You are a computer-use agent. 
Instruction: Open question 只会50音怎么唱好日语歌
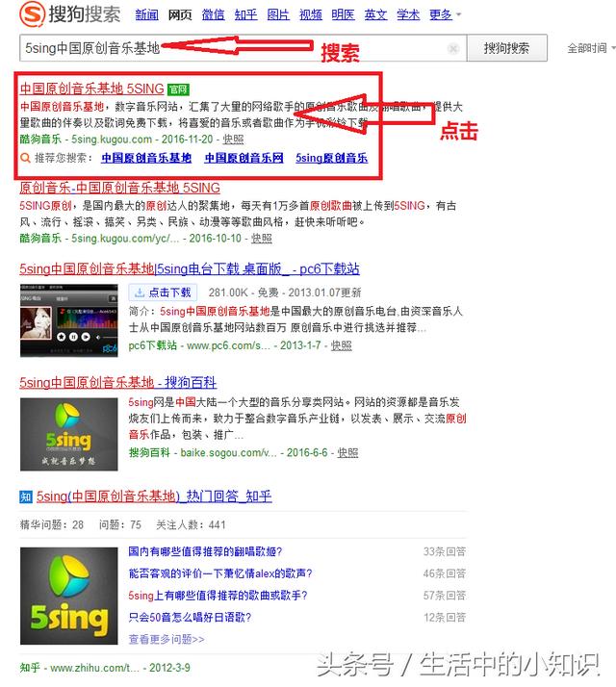coord(190,618)
